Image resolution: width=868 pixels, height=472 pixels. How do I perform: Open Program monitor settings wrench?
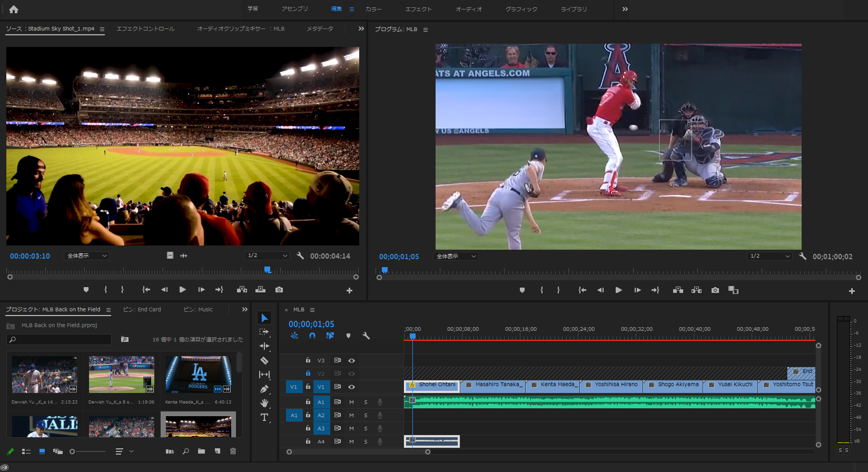(803, 256)
